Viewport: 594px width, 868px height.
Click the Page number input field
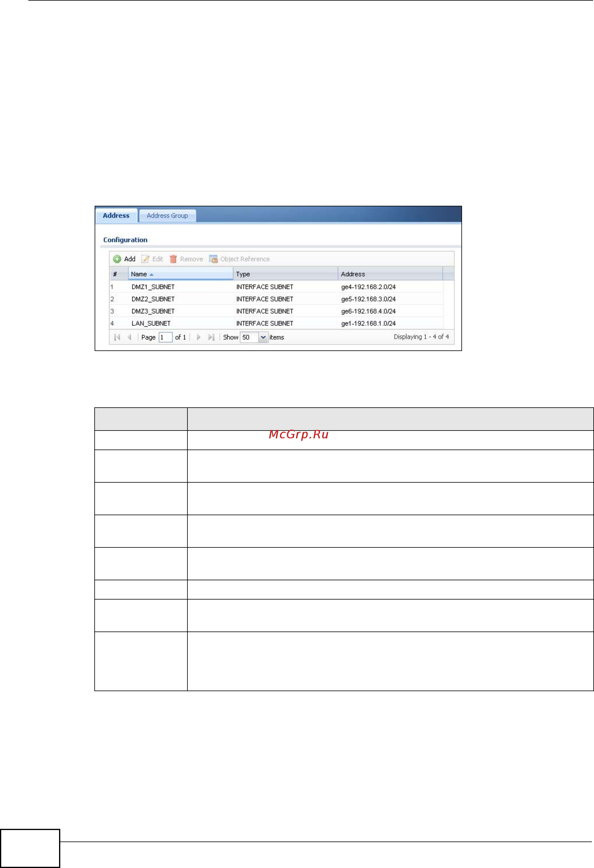pos(165,337)
